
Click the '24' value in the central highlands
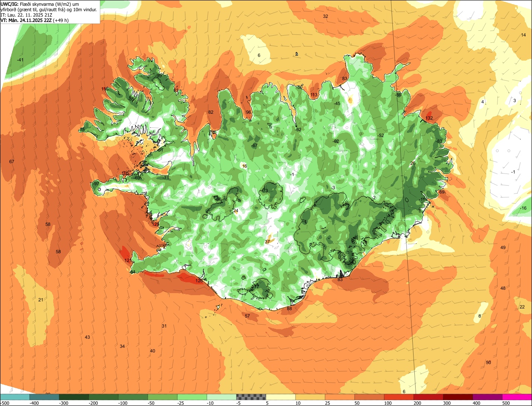tap(236, 211)
